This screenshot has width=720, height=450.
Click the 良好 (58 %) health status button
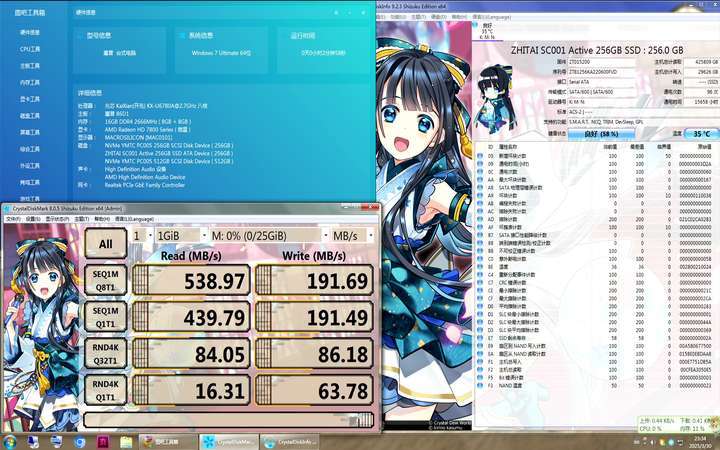pyautogui.click(x=601, y=134)
